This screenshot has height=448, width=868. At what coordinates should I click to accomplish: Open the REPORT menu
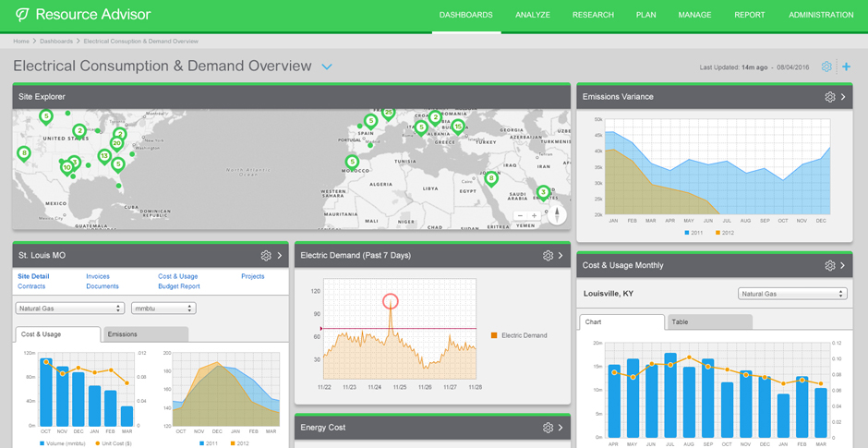(x=750, y=15)
